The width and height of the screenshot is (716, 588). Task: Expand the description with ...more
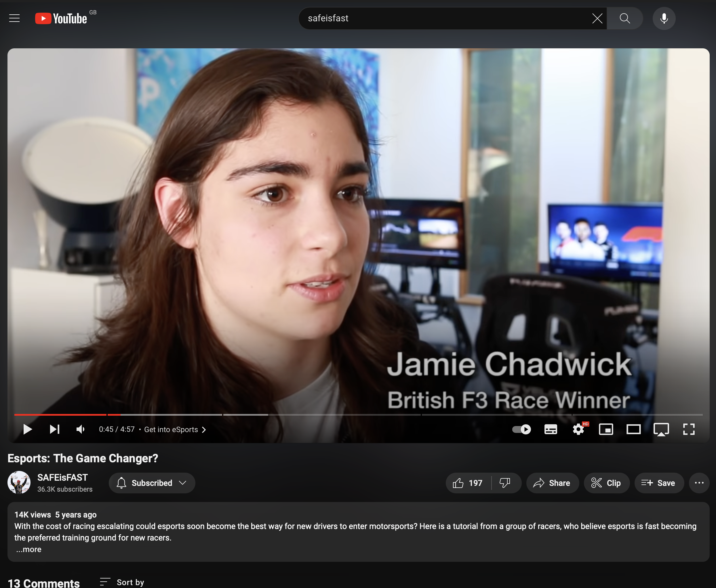[29, 549]
